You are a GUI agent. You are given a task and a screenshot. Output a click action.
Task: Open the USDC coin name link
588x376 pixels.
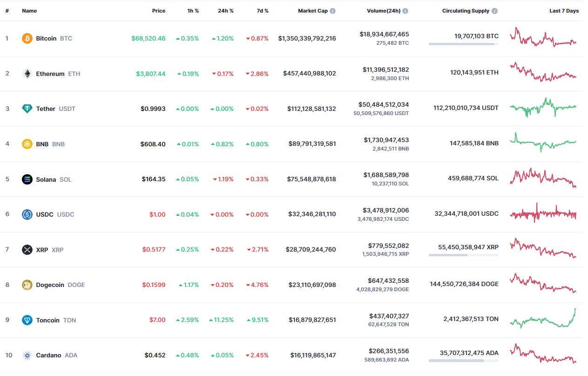point(45,214)
